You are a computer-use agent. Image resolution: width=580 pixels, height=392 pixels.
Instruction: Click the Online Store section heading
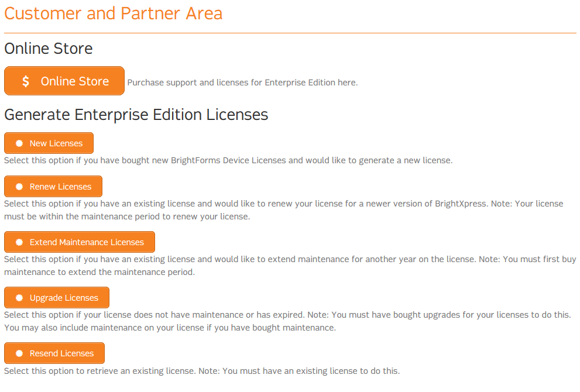49,48
